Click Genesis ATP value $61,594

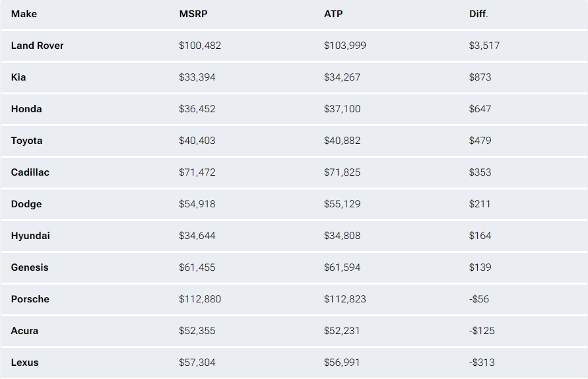(x=342, y=267)
